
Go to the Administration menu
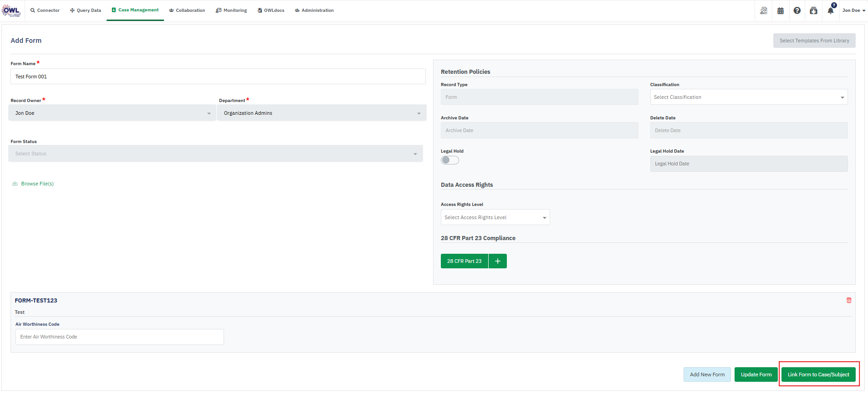pos(314,10)
